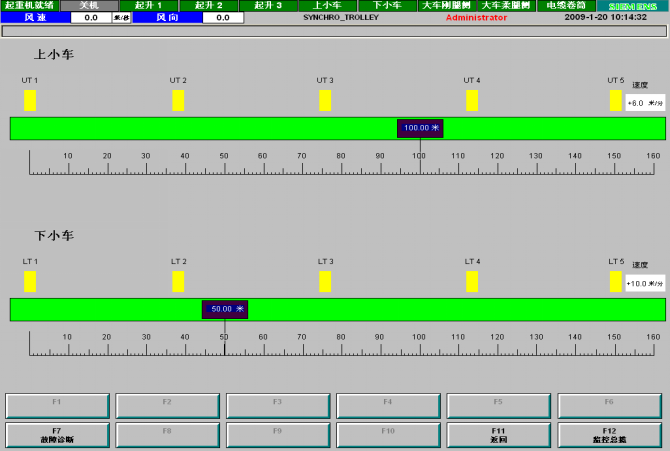The width and height of the screenshot is (670, 451).
Task: Click the LT 1 yellow position indicator
Action: click(x=30, y=281)
